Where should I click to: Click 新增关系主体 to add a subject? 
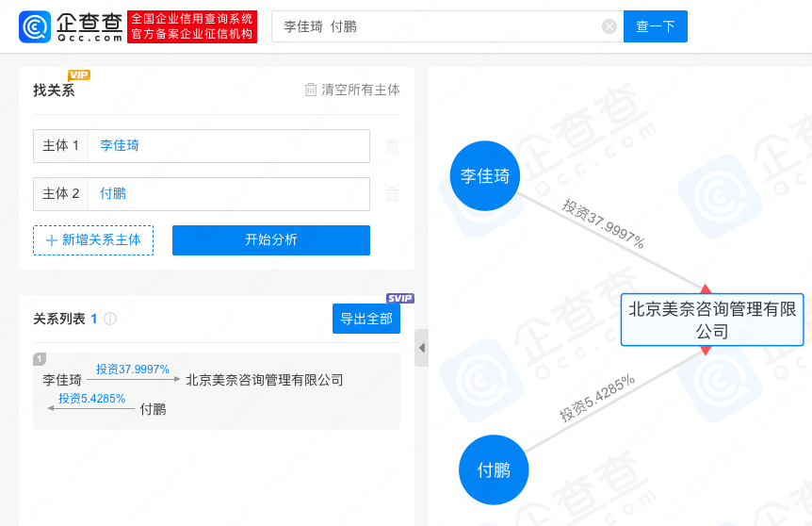click(93, 240)
